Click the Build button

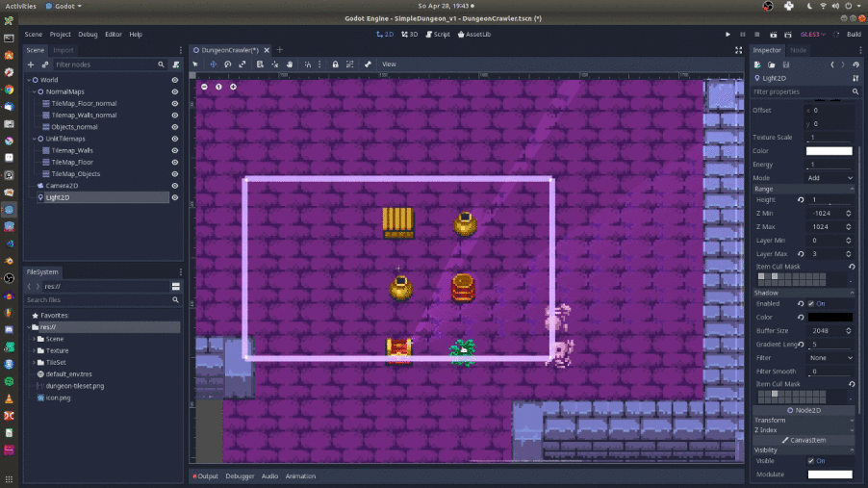click(854, 35)
